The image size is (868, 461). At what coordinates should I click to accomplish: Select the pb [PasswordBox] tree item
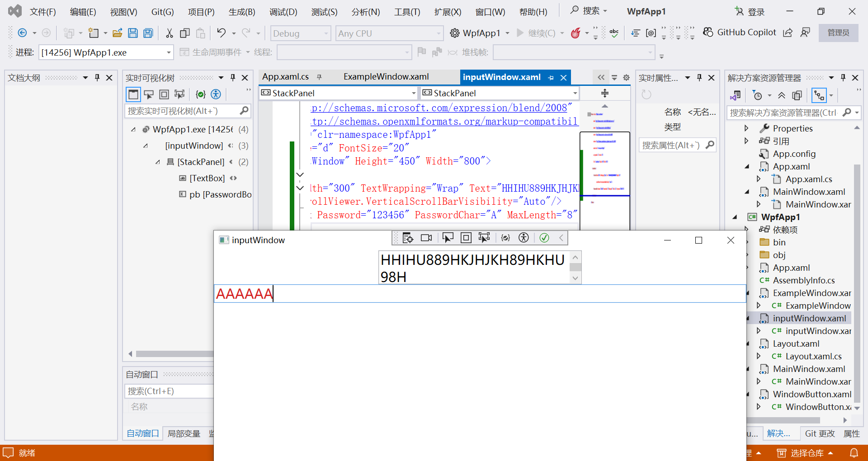[216, 194]
